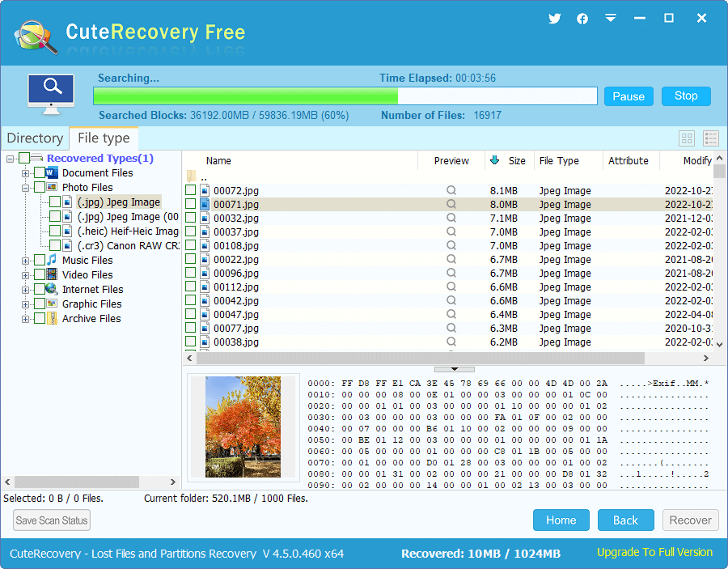This screenshot has height=569, width=728.
Task: Preview 00108.jpg with magnifier icon
Action: [x=451, y=245]
